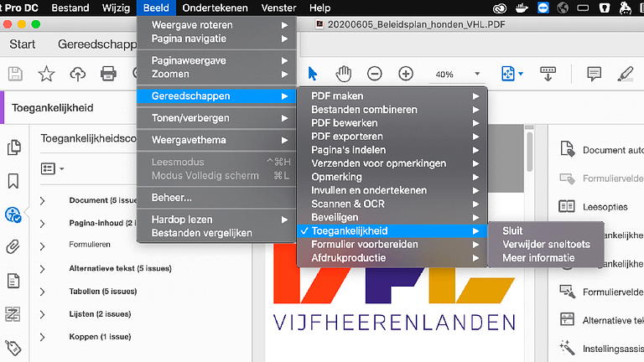Image resolution: width=644 pixels, height=362 pixels.
Task: Click the zoom in plus icon
Action: 406,74
